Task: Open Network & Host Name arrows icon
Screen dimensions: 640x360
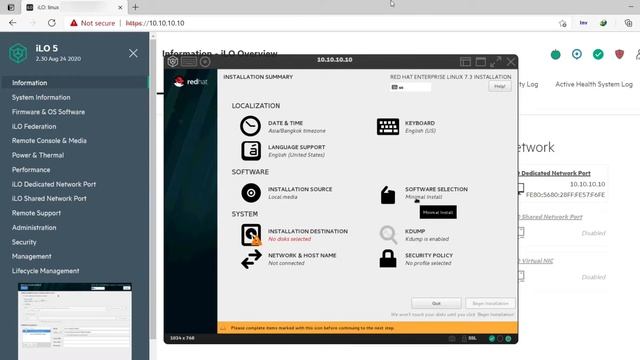Action: click(251, 259)
